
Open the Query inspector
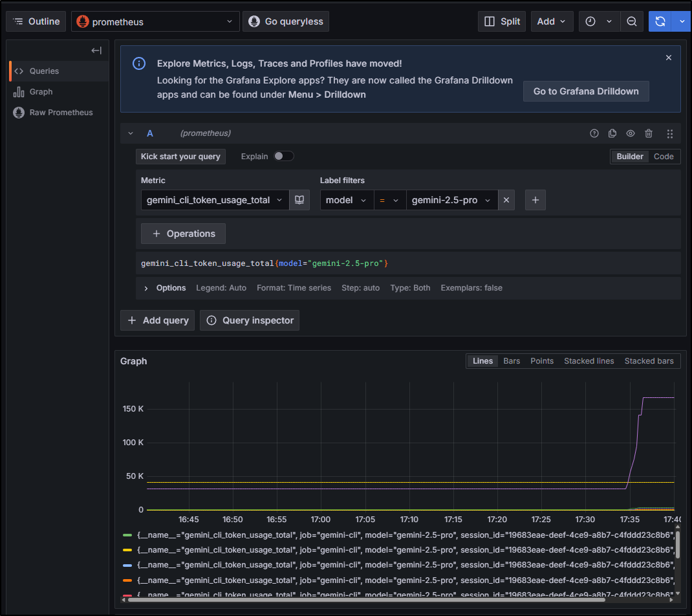point(250,320)
